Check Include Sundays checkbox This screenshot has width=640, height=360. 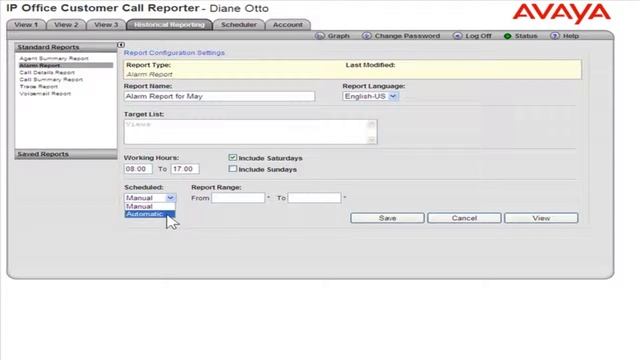pos(233,169)
